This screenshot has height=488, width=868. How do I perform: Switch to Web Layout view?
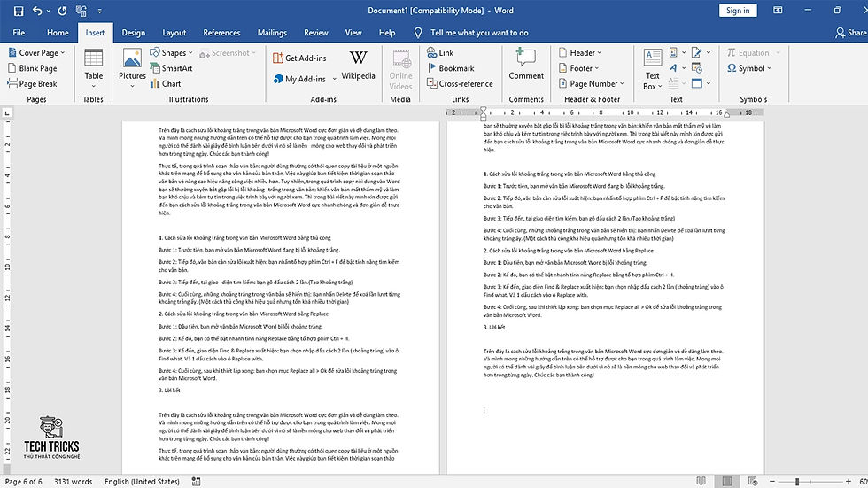point(752,482)
